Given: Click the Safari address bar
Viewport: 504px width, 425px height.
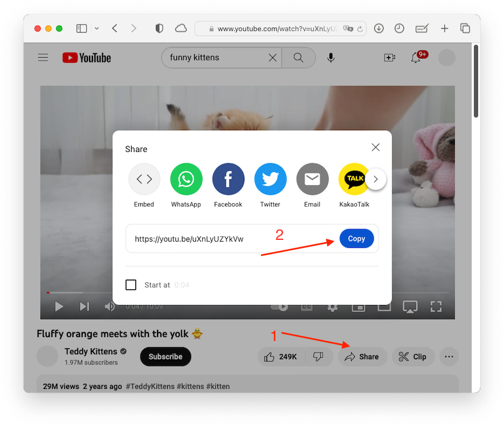Looking at the screenshot, I should [x=280, y=29].
